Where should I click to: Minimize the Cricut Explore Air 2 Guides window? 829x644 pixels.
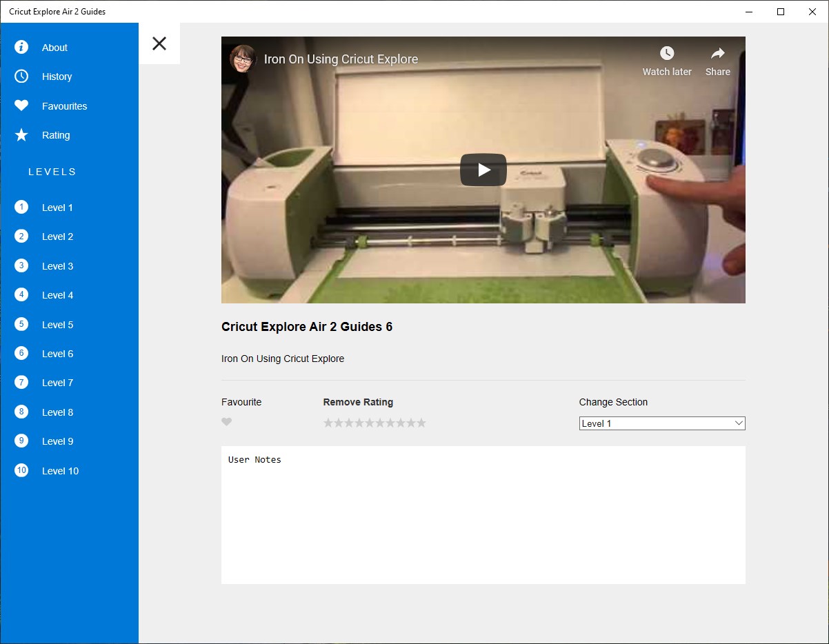pos(749,12)
